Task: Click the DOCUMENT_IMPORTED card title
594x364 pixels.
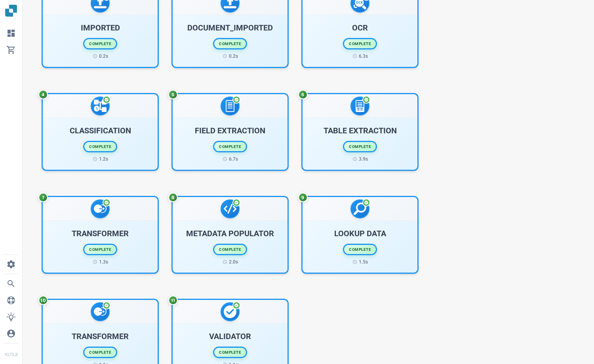Action: (x=230, y=28)
